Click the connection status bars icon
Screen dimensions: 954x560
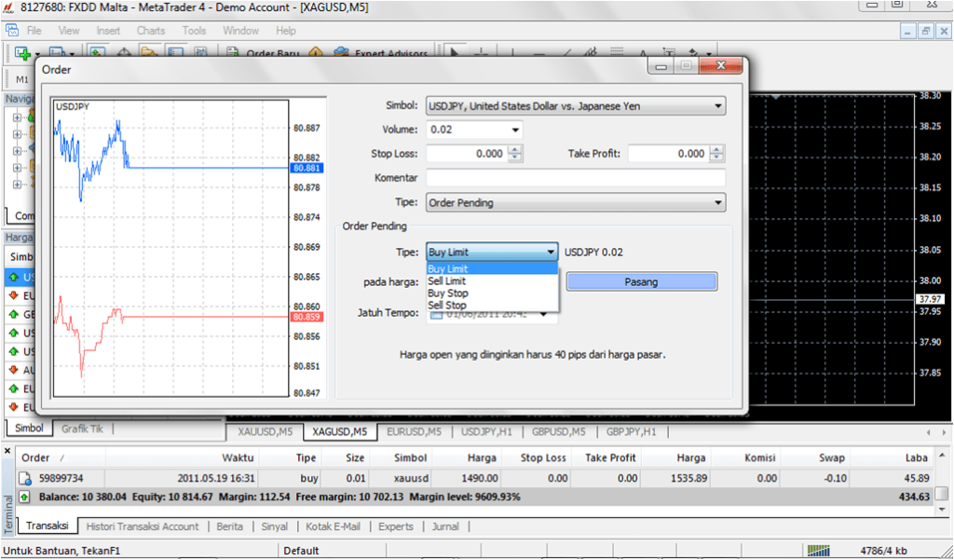[818, 551]
